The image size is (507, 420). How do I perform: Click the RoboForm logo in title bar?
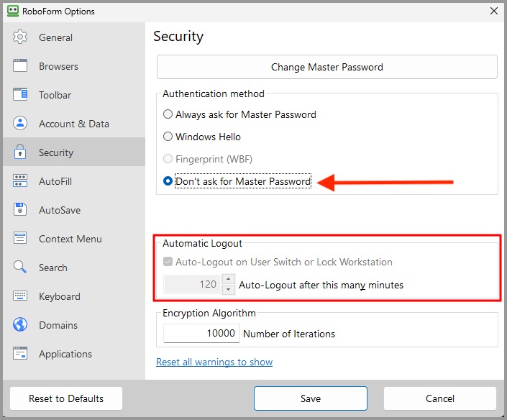coord(13,11)
